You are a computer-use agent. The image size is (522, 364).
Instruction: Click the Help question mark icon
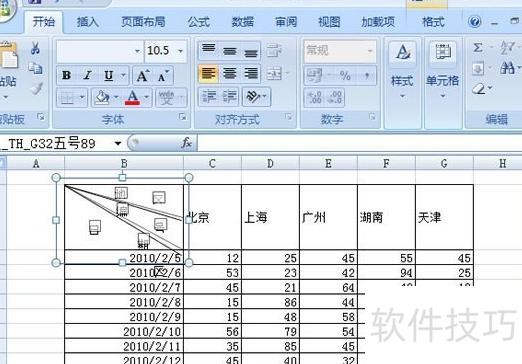(474, 22)
